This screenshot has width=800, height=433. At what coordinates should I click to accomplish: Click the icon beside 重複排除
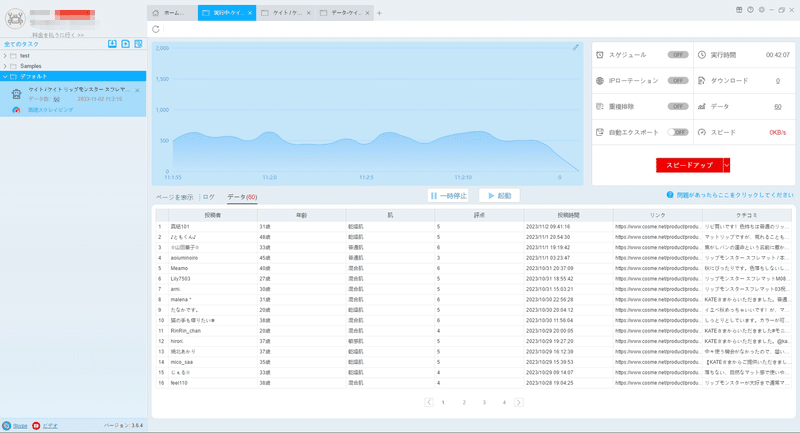600,106
